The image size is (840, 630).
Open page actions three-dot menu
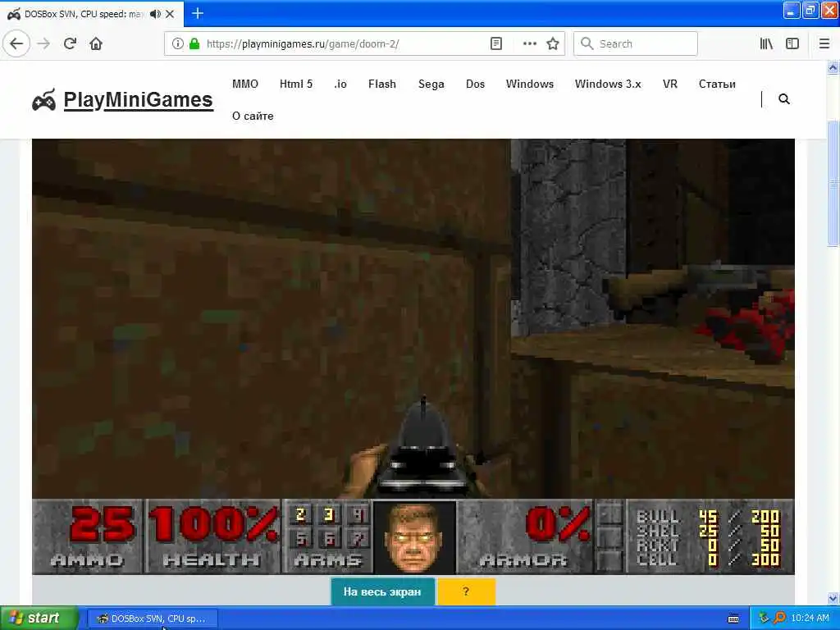coord(529,43)
